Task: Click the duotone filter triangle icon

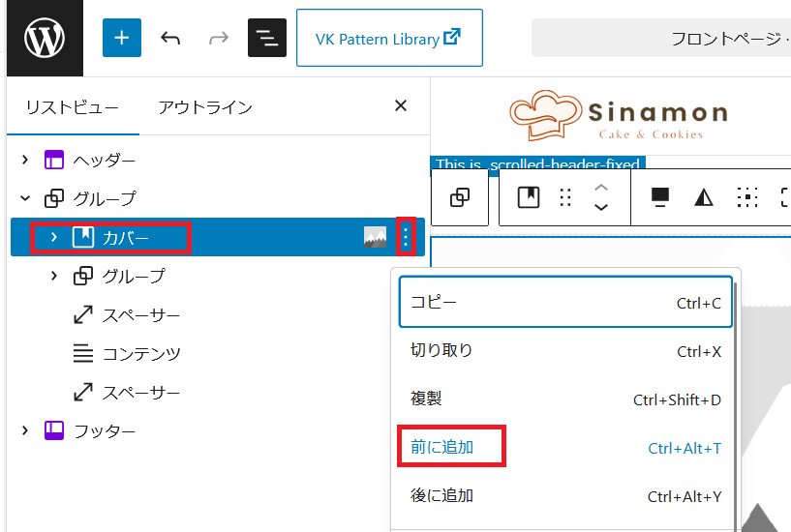Action: [704, 197]
